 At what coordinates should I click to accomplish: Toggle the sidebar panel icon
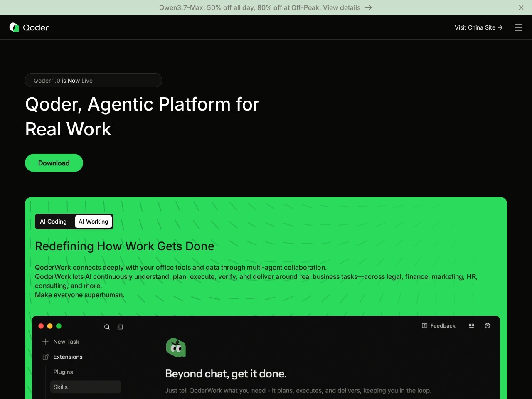coord(120,327)
